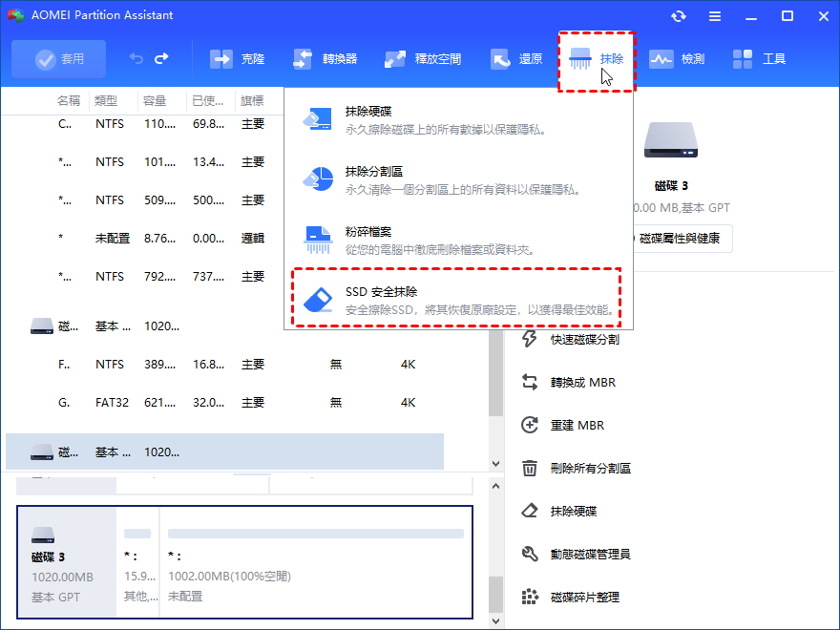
Task: Redo the last operation
Action: click(x=161, y=58)
